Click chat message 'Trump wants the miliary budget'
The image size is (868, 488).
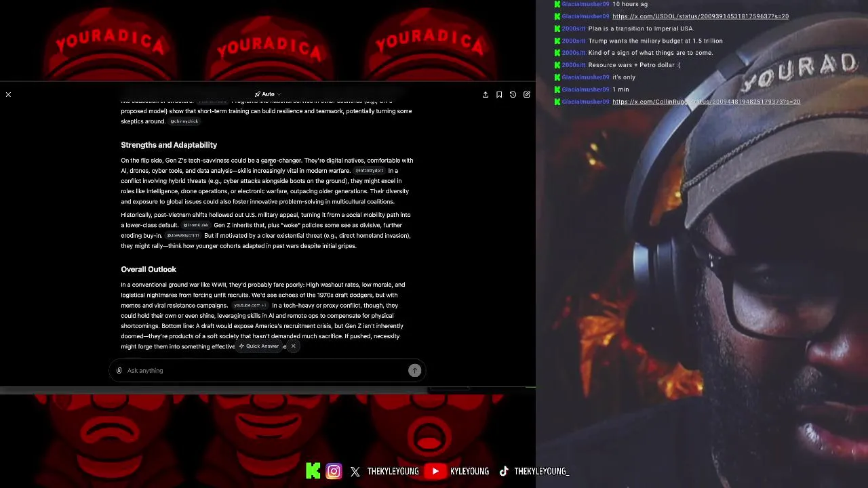655,41
